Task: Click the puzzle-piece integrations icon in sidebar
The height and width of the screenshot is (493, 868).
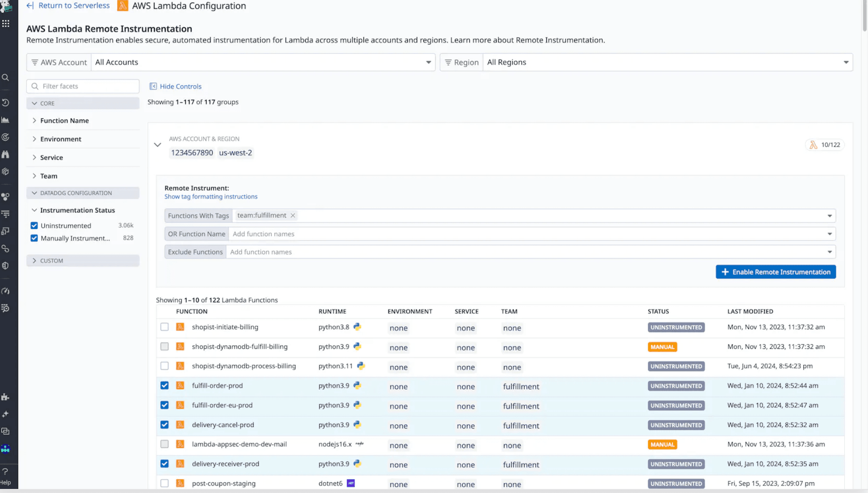Action: point(5,397)
